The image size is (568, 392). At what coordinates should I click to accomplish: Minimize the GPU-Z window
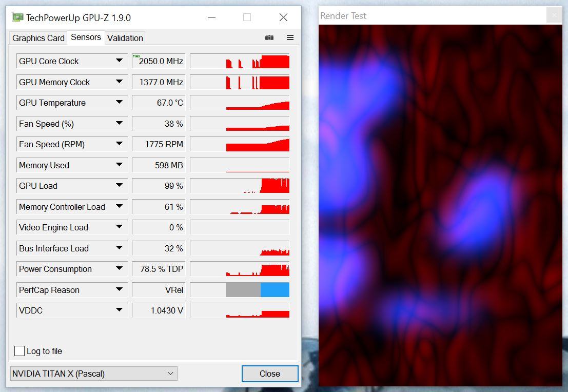pos(211,17)
